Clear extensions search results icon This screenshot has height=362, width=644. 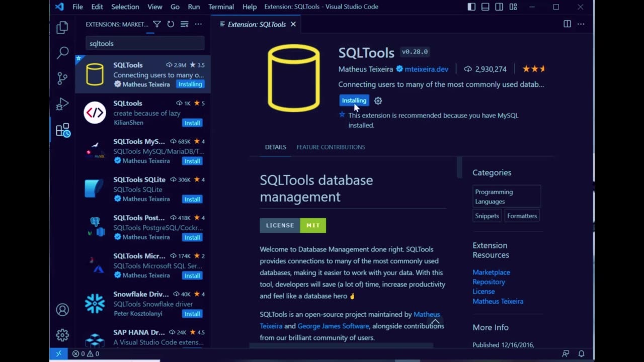(x=184, y=24)
